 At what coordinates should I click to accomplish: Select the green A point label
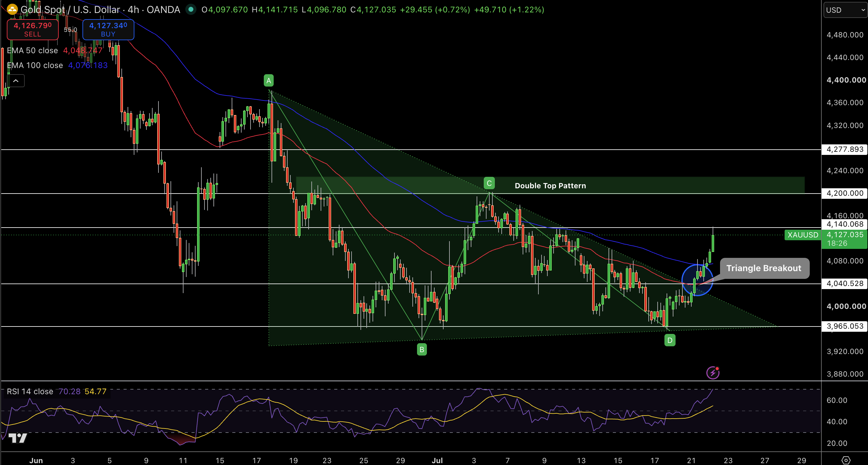(268, 81)
